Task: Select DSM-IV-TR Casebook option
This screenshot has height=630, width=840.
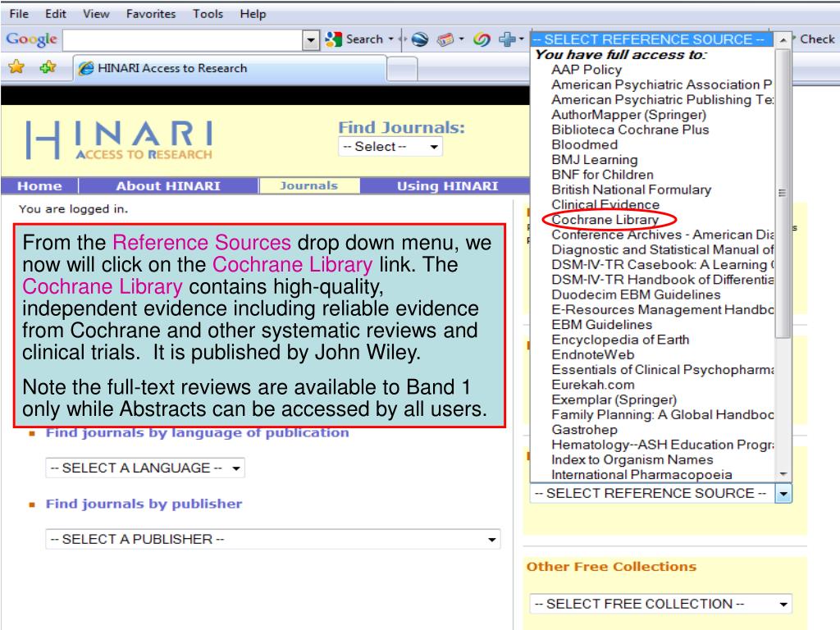Action: [x=662, y=265]
